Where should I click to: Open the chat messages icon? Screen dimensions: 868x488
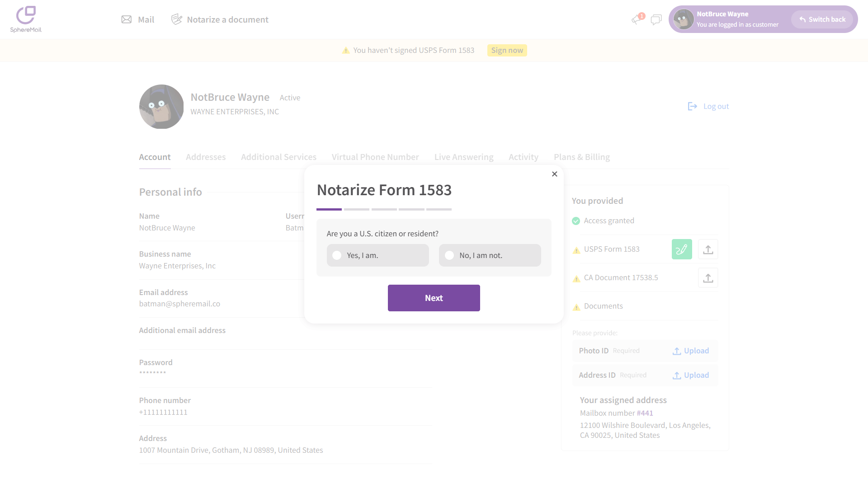click(656, 19)
